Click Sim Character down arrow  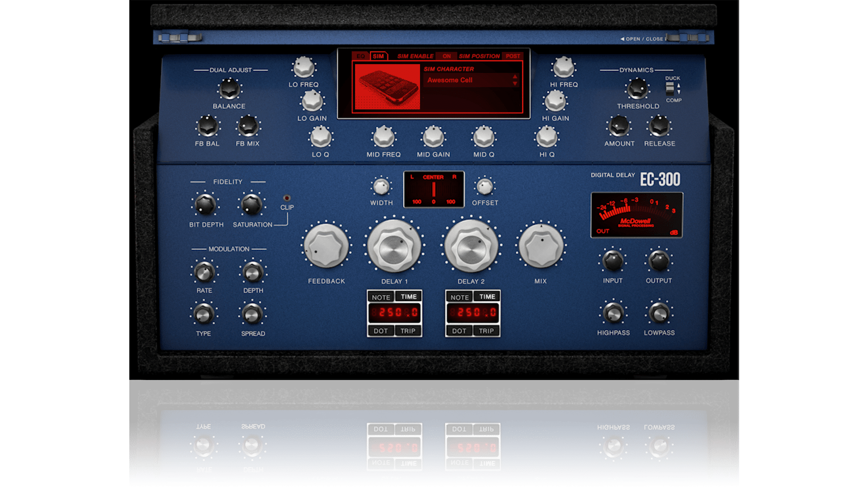514,84
